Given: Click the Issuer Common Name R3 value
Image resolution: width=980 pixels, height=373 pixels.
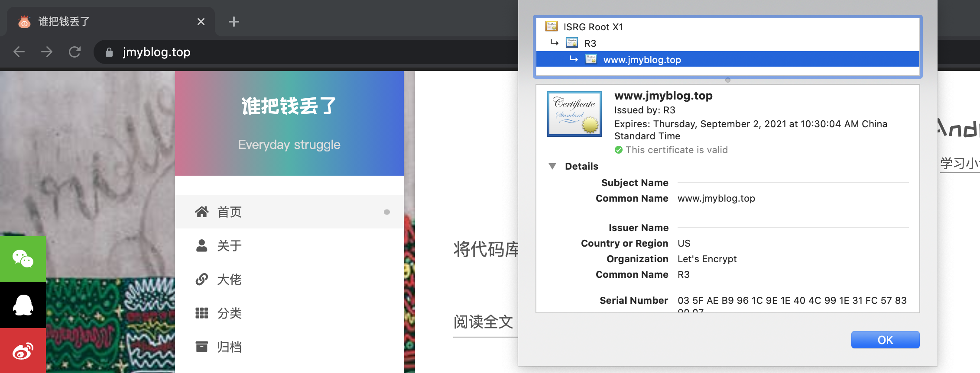Looking at the screenshot, I should (683, 274).
